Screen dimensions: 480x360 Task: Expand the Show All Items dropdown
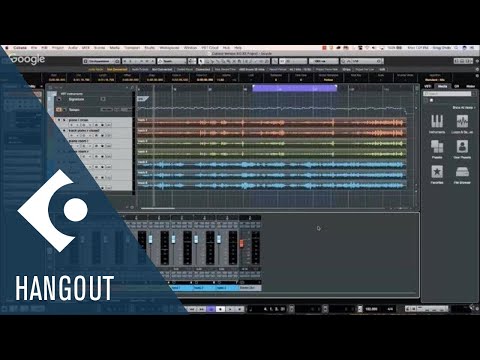point(464,108)
